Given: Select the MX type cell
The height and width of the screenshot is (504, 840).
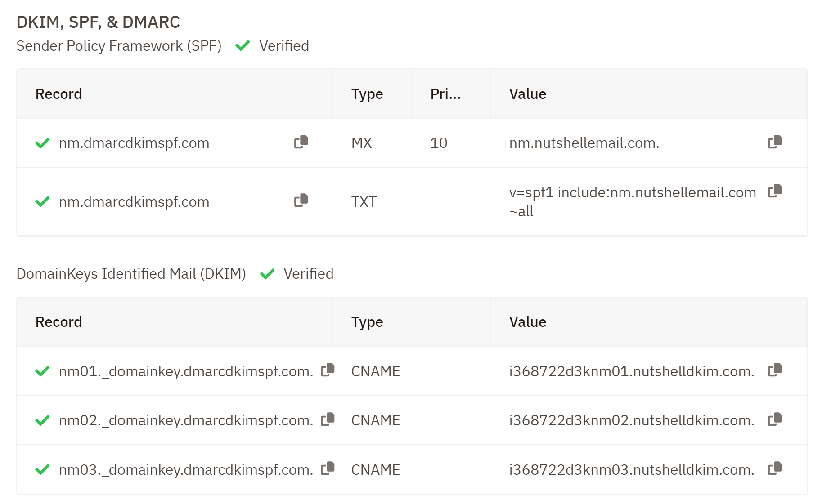Looking at the screenshot, I should (x=362, y=143).
